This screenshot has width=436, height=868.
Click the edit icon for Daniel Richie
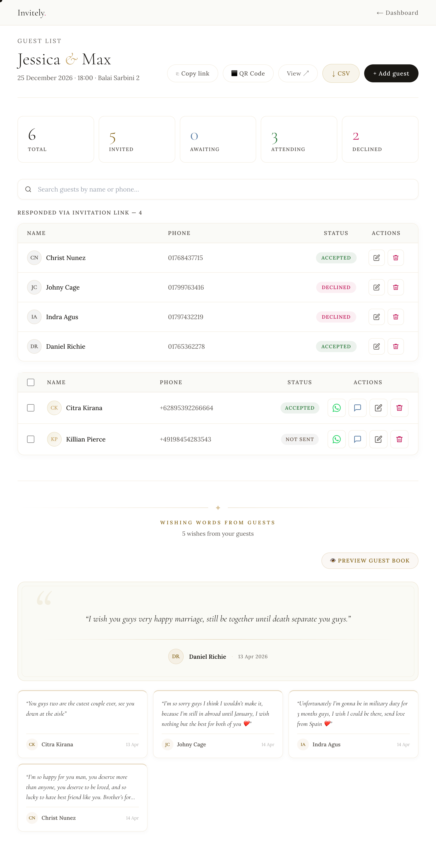[376, 346]
